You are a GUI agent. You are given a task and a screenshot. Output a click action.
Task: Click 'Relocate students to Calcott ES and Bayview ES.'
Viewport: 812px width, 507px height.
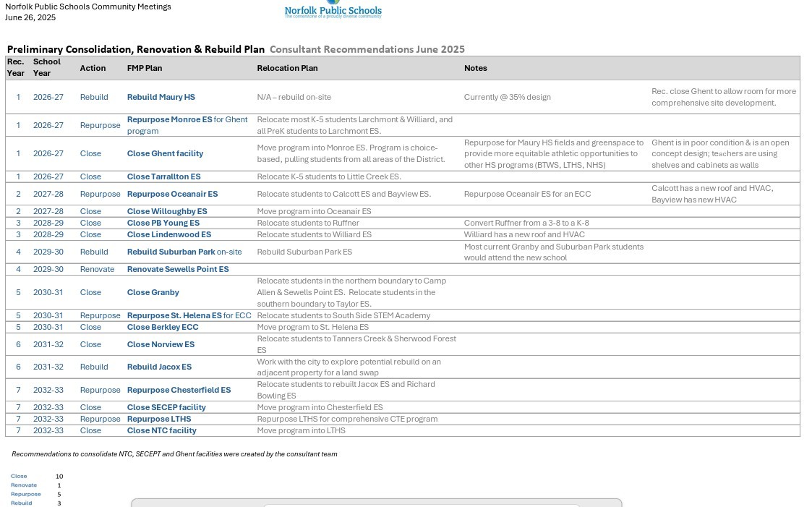344,194
